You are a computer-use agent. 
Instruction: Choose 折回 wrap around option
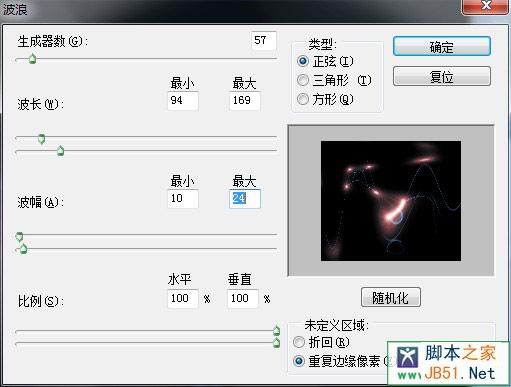click(x=299, y=342)
